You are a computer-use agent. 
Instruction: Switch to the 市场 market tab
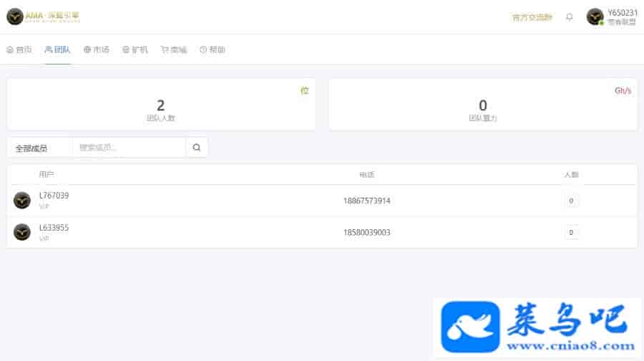(x=97, y=49)
